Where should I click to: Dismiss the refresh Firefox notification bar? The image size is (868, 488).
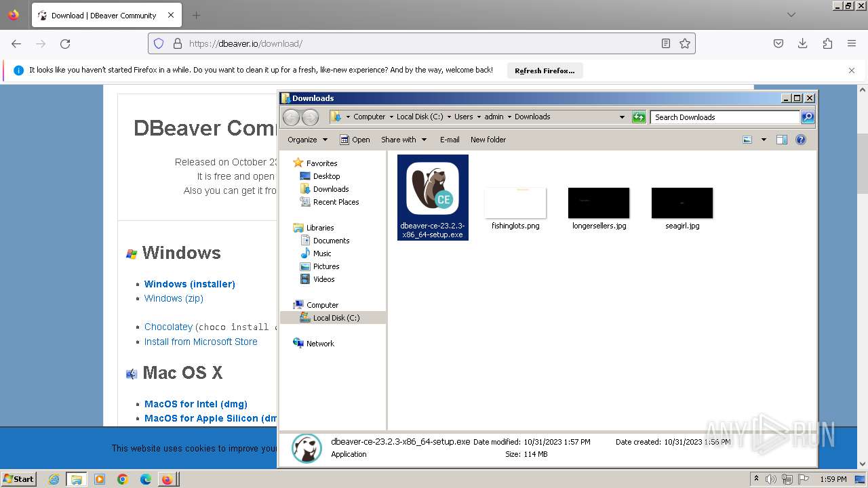pyautogui.click(x=852, y=70)
